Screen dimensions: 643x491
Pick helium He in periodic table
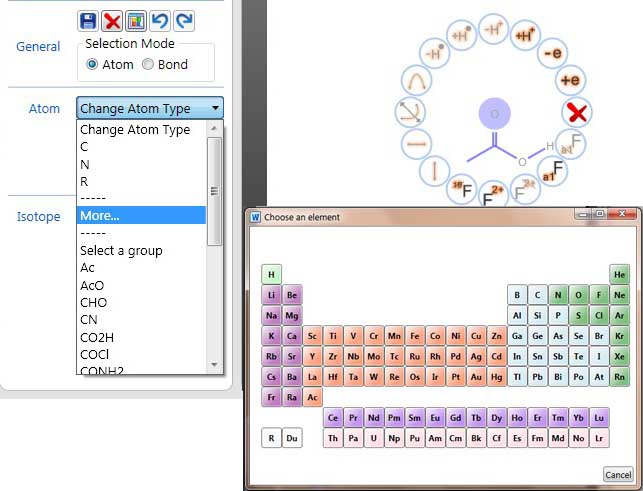(x=620, y=274)
